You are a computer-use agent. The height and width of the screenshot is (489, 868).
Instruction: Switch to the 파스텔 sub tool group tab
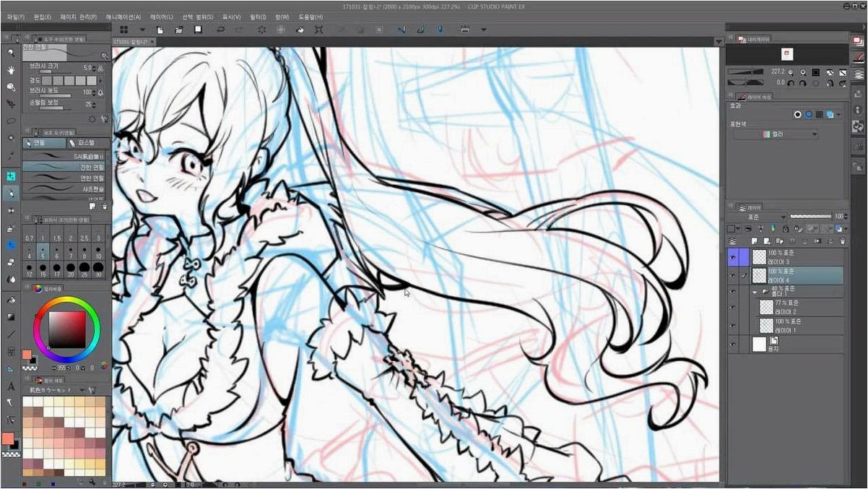89,143
